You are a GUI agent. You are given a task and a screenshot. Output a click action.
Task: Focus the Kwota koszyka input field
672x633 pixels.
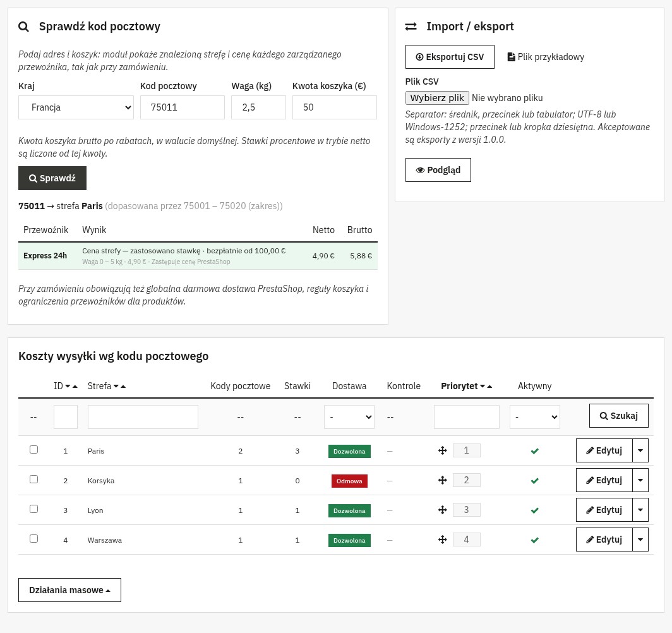(334, 107)
